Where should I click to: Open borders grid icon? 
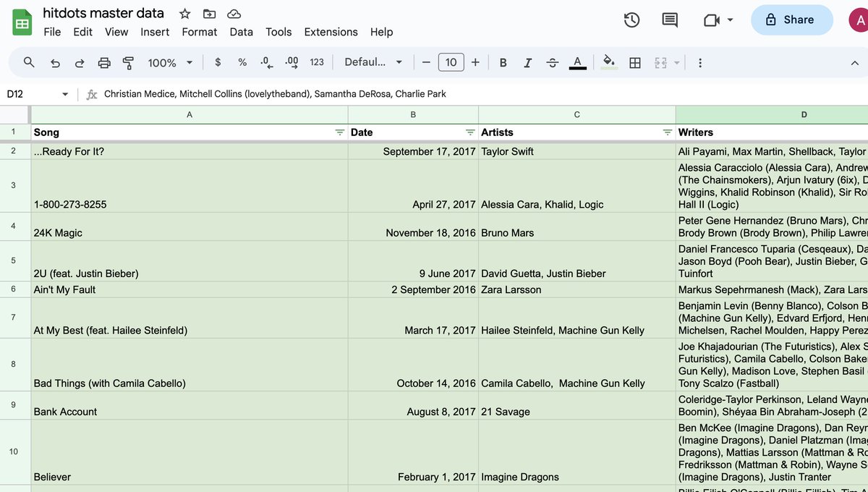tap(635, 63)
